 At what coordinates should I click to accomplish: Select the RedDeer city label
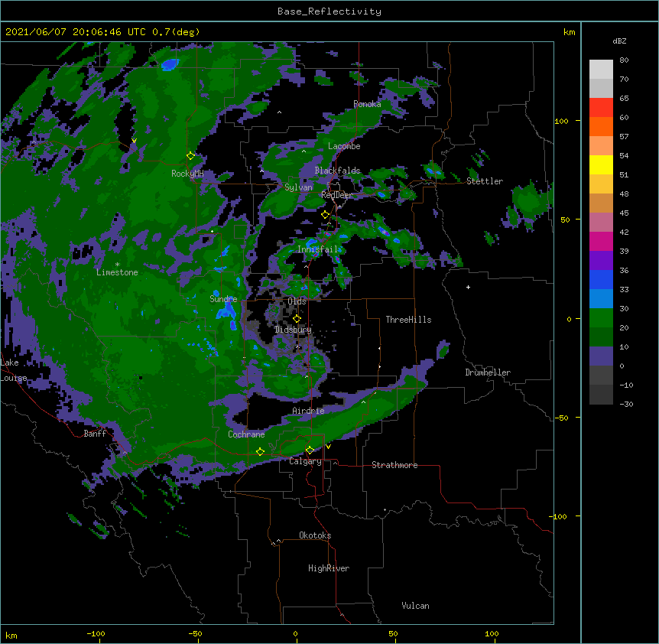point(336,195)
